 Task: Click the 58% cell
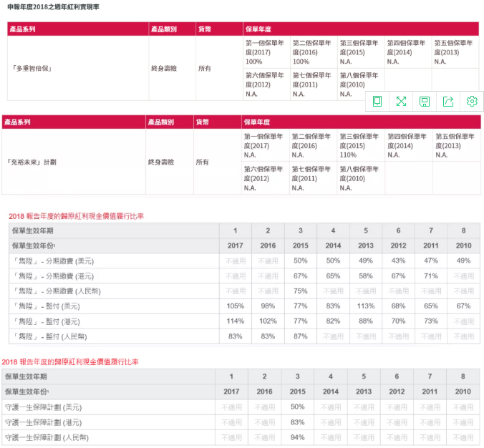[366, 276]
